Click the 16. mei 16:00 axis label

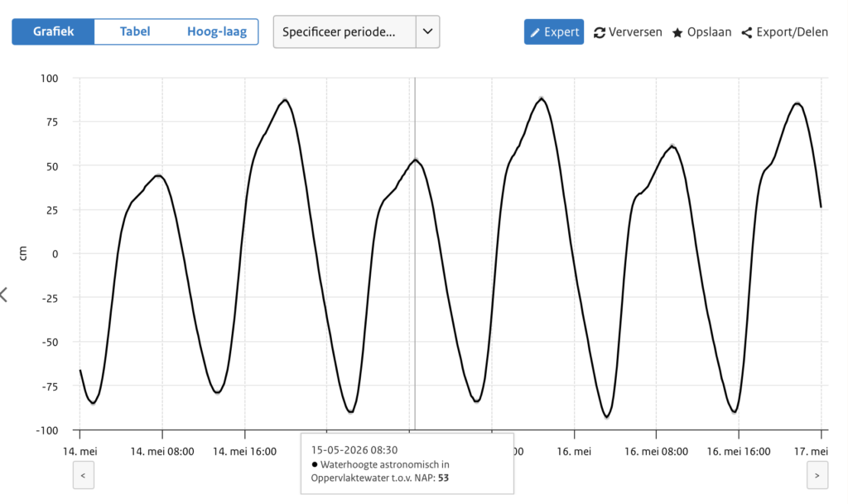click(x=739, y=452)
